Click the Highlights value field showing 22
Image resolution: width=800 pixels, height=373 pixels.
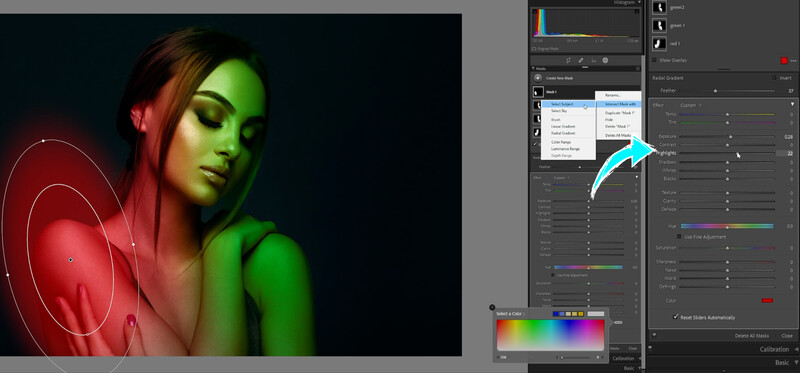coord(786,153)
